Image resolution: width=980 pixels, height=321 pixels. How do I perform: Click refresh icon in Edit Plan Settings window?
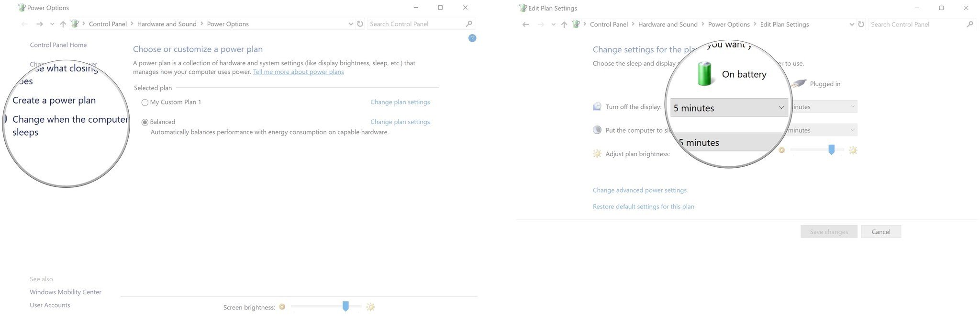point(861,24)
